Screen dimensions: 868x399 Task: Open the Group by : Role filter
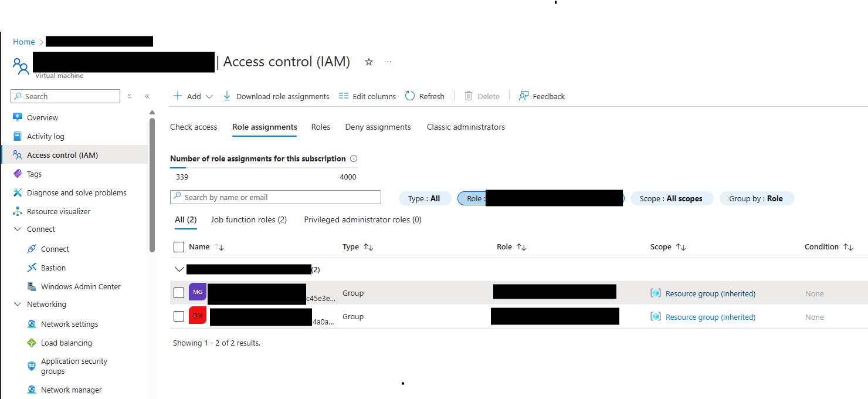(x=757, y=198)
